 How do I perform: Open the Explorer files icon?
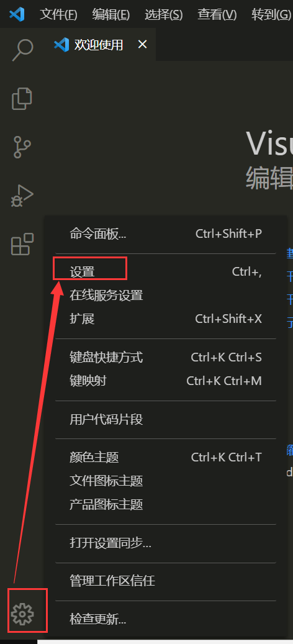pos(22,99)
